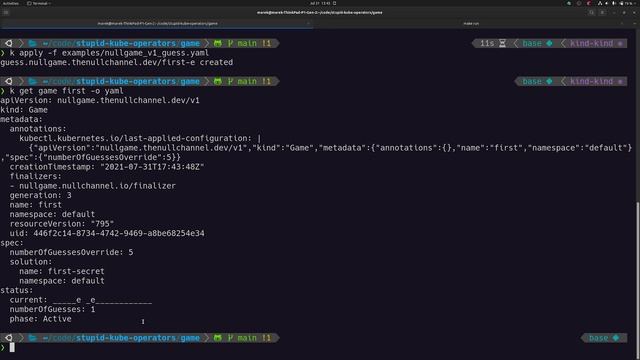The height and width of the screenshot is (360, 640).
Task: Click the red tray icon in top bar
Action: click(589, 3)
